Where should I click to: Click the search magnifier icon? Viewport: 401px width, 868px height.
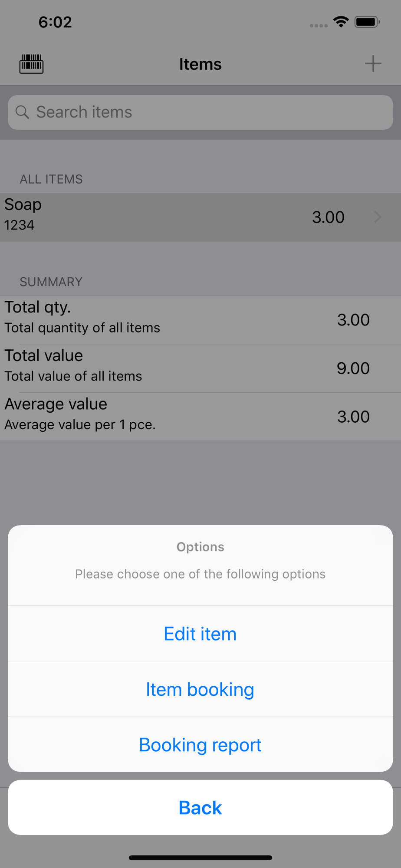click(22, 112)
